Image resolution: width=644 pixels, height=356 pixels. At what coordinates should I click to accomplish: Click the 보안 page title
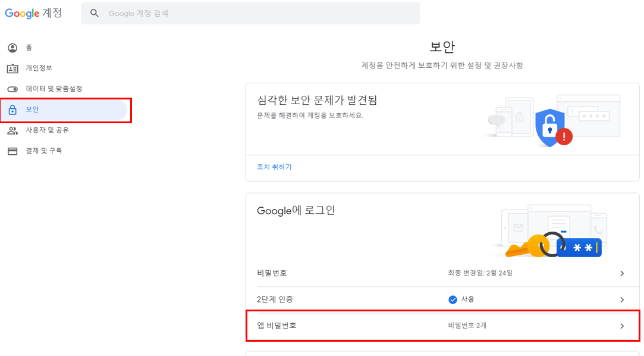tap(442, 47)
